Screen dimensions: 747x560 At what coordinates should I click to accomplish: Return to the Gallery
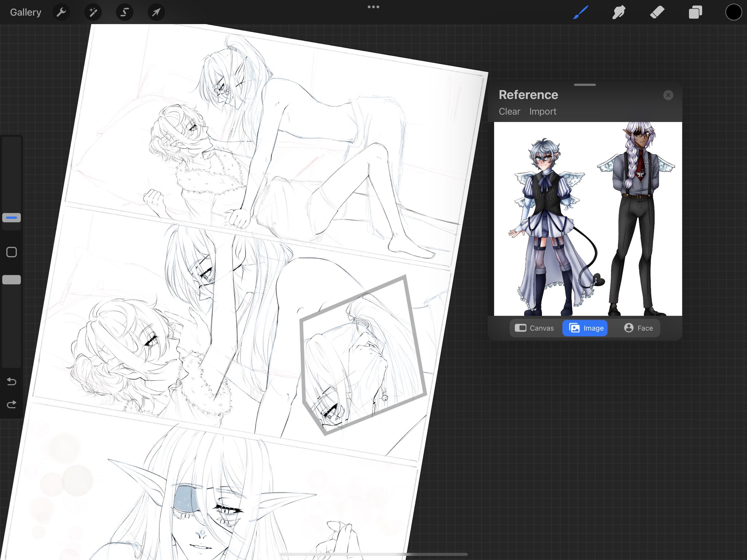click(26, 12)
